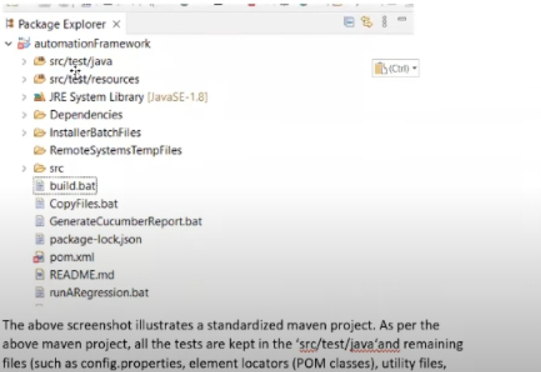Select the RemoteSystemsTempFiles tree item
The width and height of the screenshot is (541, 372).
116,150
